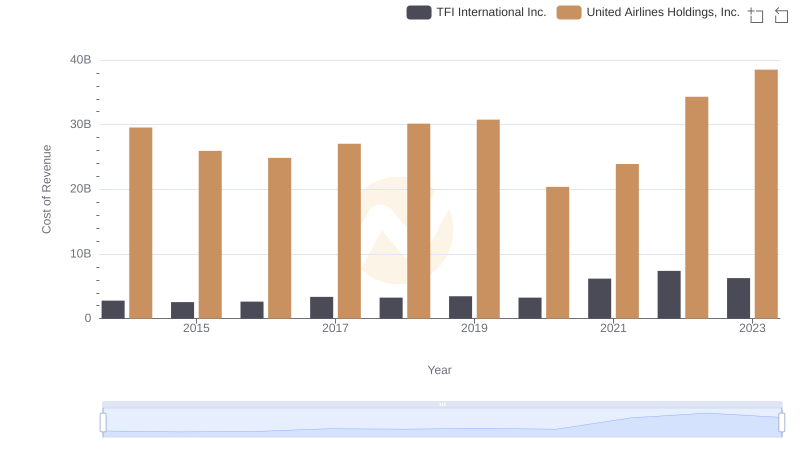Select the TFI International 2021 bar
The image size is (800, 461).
(x=599, y=299)
